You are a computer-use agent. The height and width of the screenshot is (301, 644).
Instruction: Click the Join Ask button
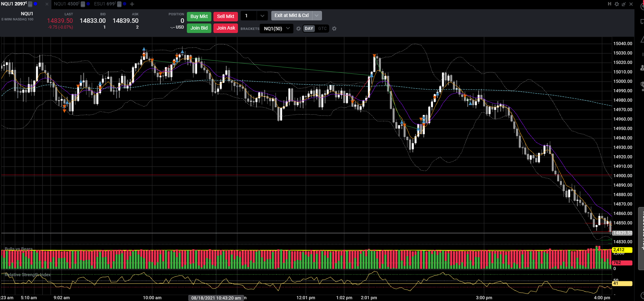[226, 28]
